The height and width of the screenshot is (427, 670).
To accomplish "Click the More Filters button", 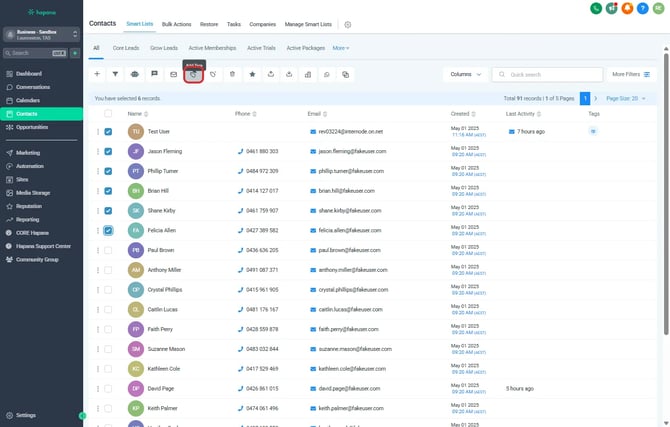I will 631,74.
